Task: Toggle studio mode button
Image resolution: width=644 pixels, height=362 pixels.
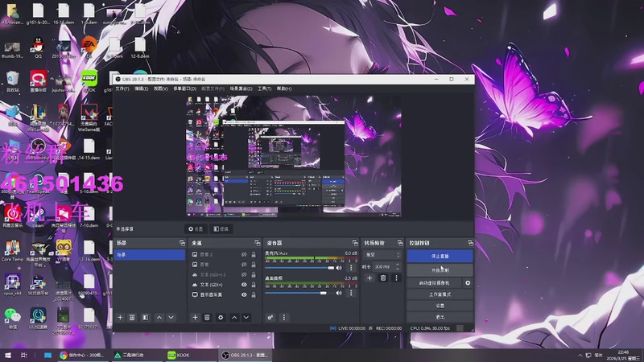Action: tap(440, 294)
